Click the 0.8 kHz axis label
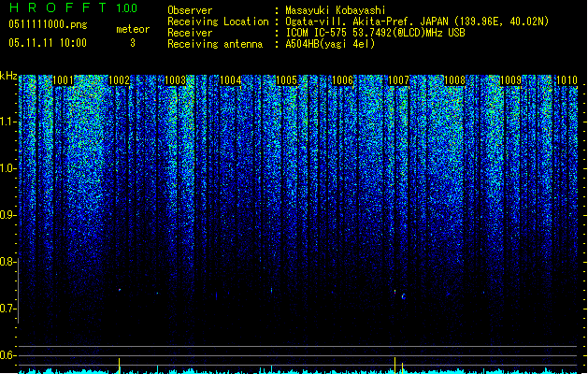Image resolution: width=588 pixels, height=374 pixels. pyautogui.click(x=7, y=262)
